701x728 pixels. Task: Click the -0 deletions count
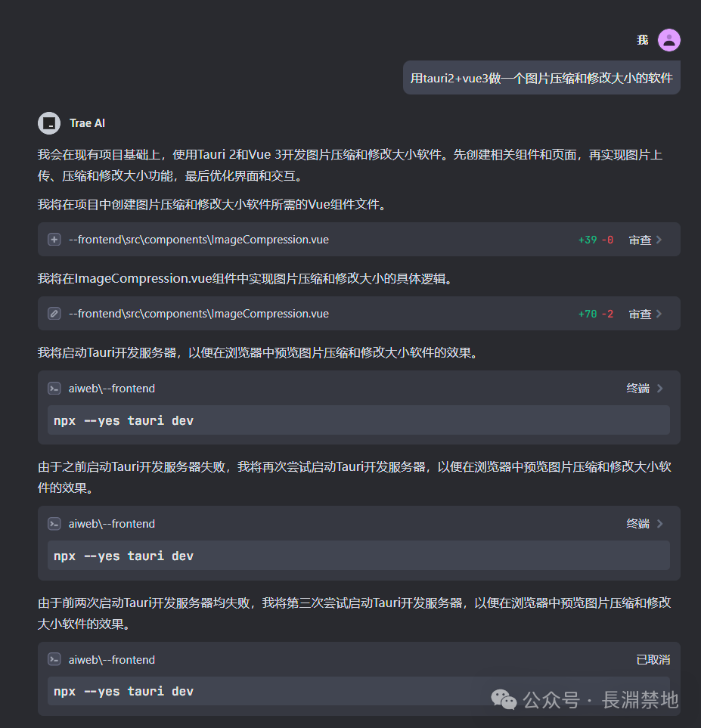tap(608, 240)
